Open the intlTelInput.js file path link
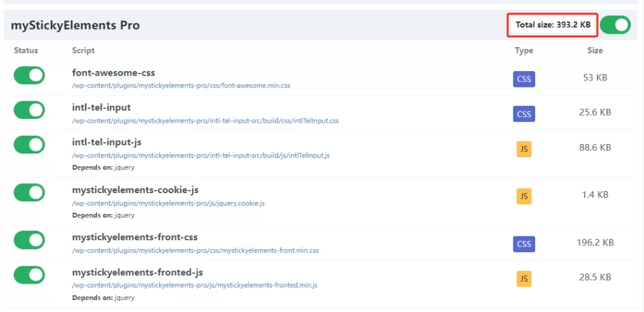This screenshot has width=644, height=312. click(x=201, y=155)
